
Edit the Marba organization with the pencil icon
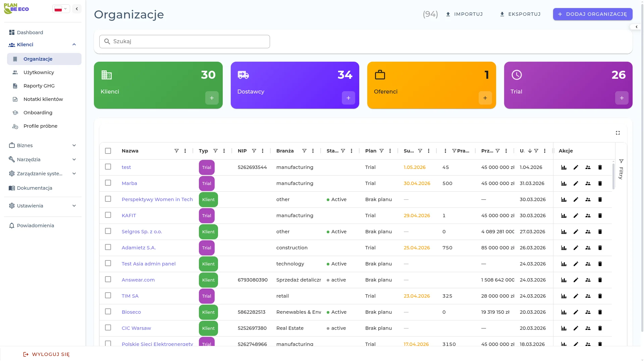point(576,183)
